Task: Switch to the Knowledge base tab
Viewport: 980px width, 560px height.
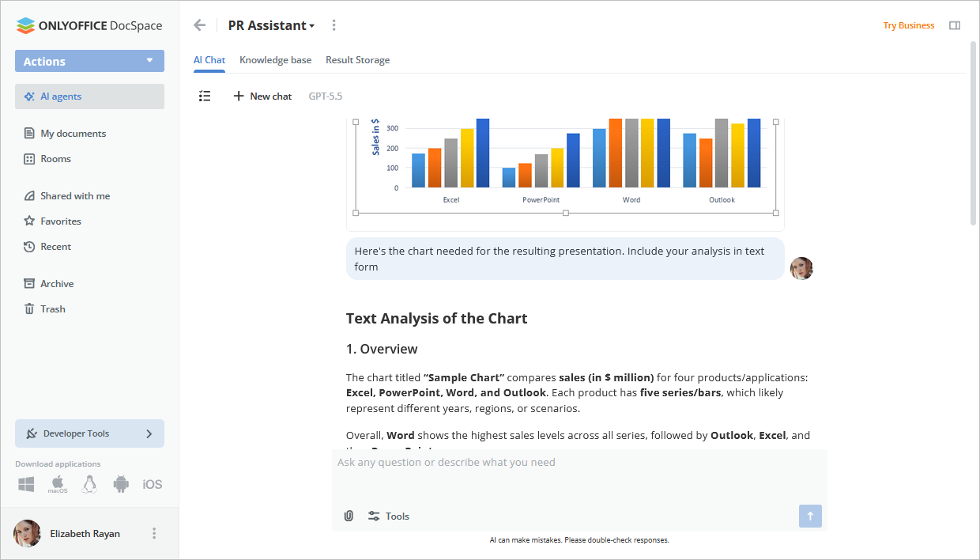Action: [275, 60]
